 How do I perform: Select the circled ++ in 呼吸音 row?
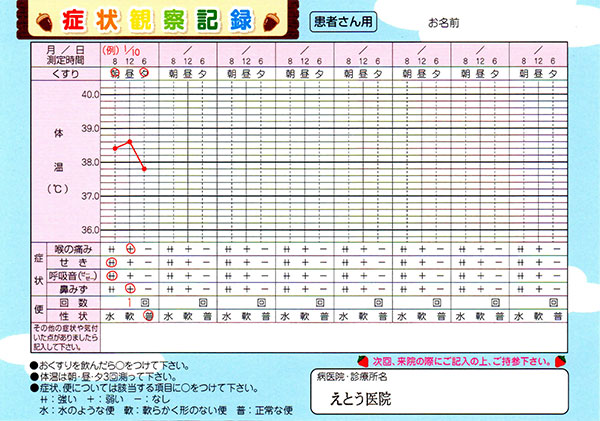coord(115,275)
